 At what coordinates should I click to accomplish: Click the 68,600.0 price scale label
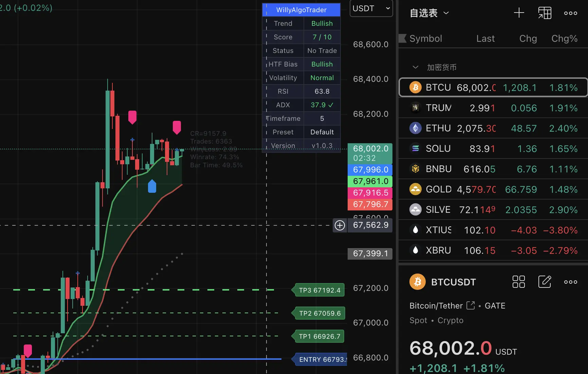(x=371, y=44)
